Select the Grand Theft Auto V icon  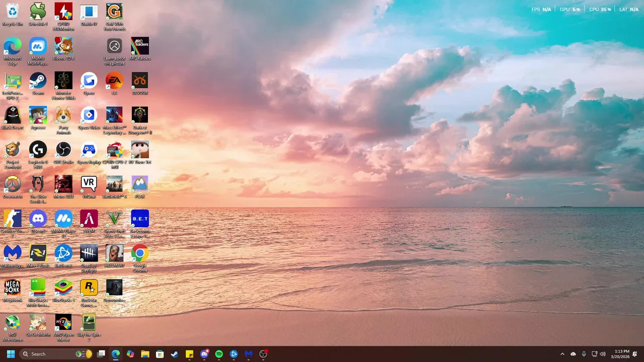point(115,224)
